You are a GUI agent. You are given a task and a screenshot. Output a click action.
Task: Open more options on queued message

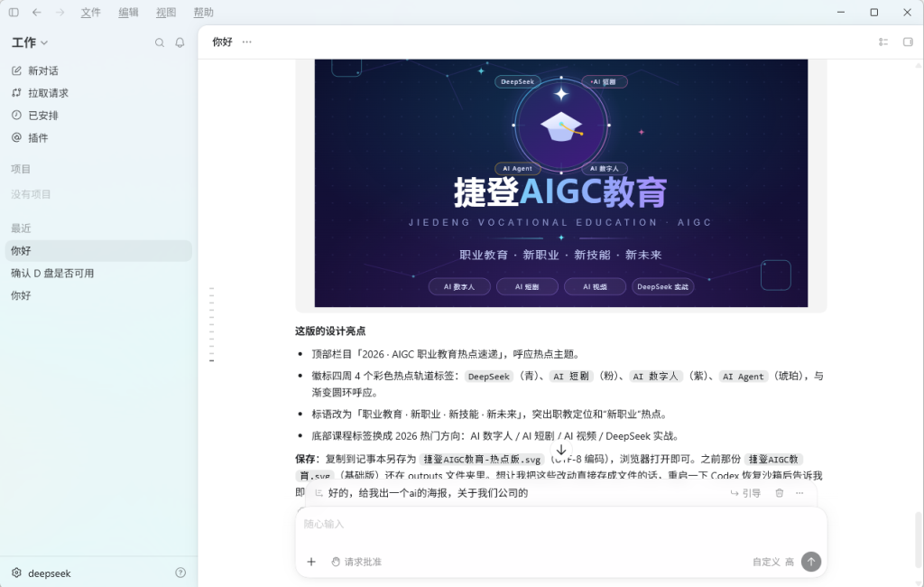tap(799, 493)
